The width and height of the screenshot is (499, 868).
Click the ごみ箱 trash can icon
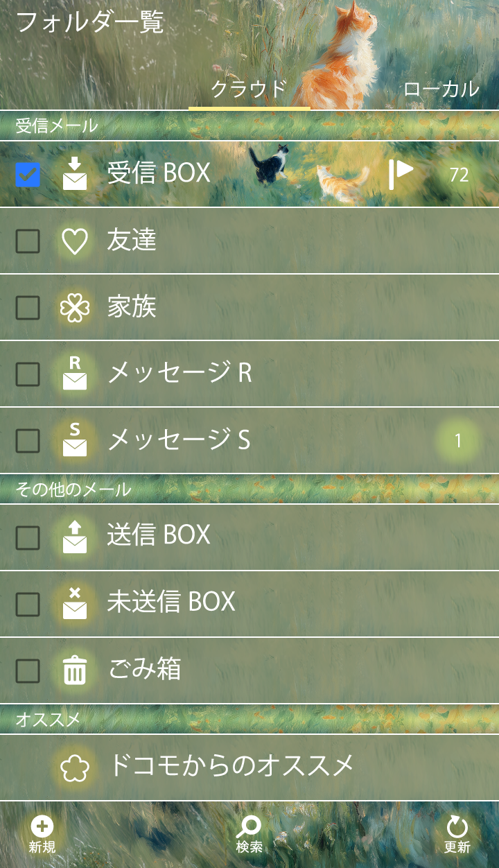click(x=75, y=670)
